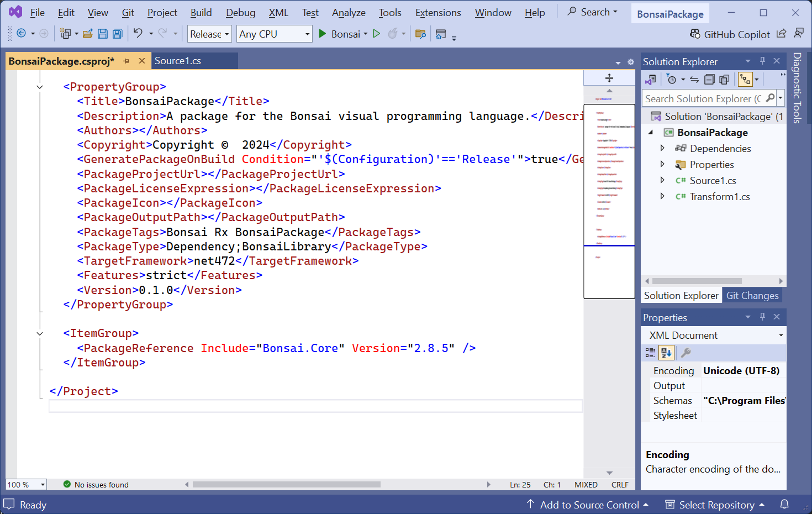
Task: Toggle auto-hide pin on Properties panel
Action: pos(762,317)
